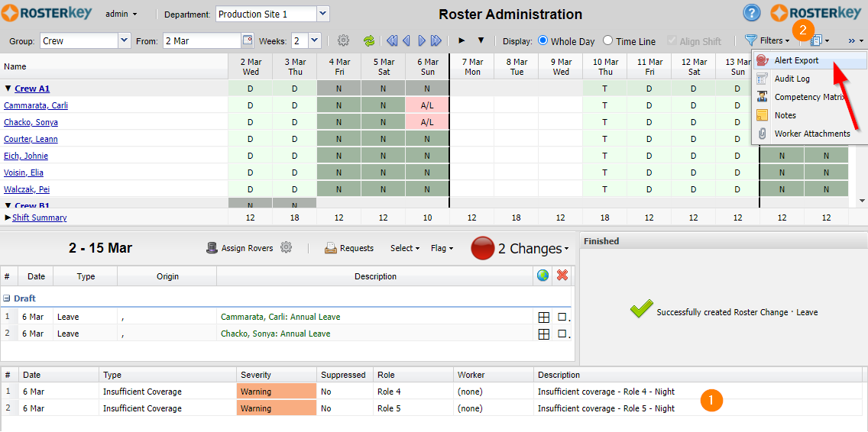Toggle the Align Shift checkbox
This screenshot has height=432, width=868.
[x=672, y=40]
